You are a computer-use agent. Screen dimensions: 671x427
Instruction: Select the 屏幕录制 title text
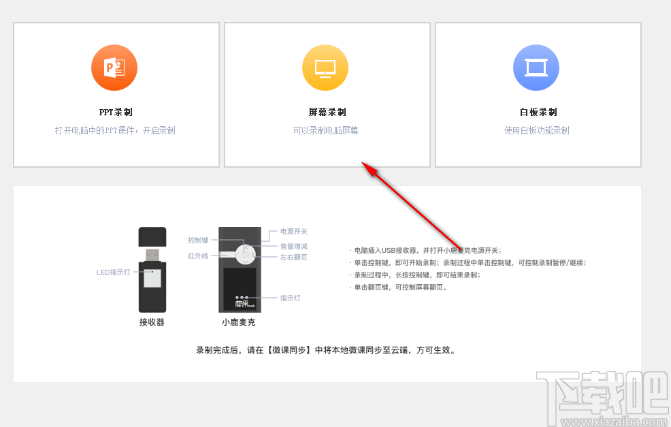click(x=327, y=112)
